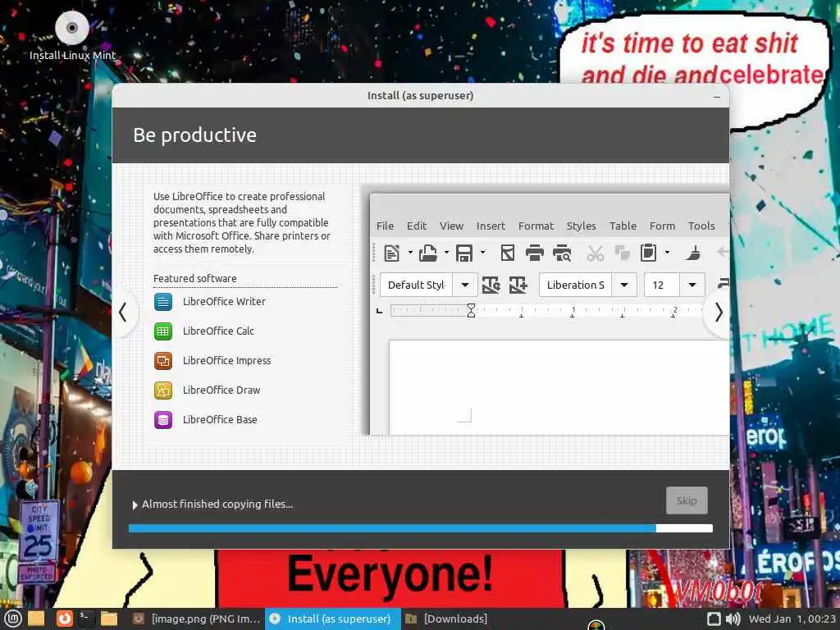The width and height of the screenshot is (840, 630).
Task: Click the Print Preview icon
Action: pyautogui.click(x=562, y=253)
